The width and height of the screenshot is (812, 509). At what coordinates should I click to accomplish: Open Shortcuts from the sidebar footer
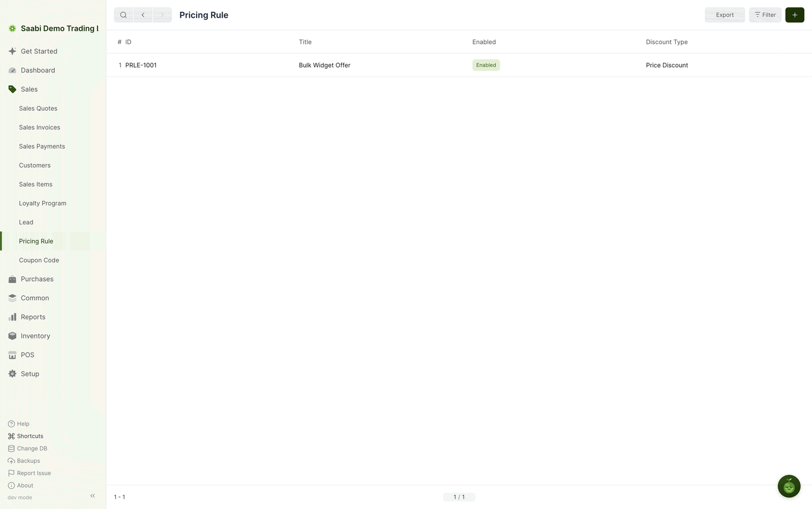coord(26,436)
